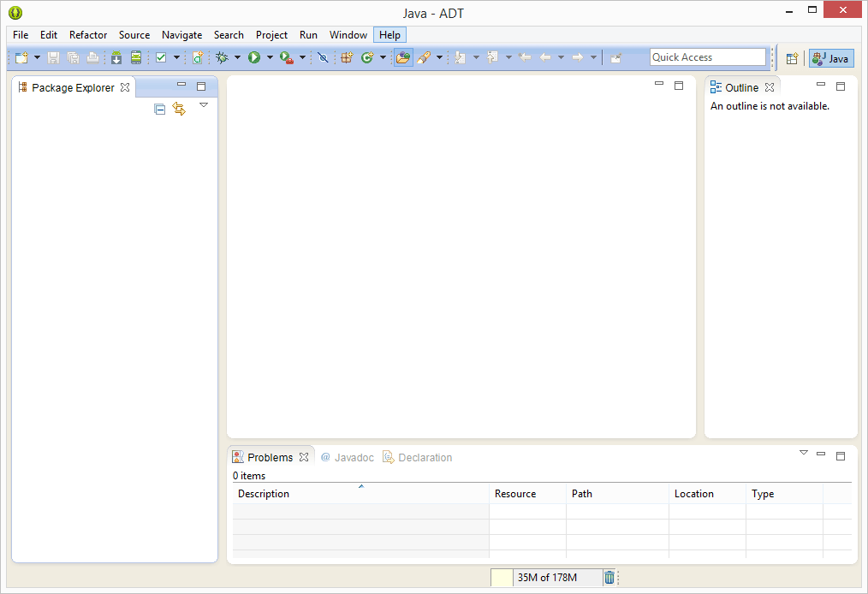Click inside the Quick Access field
The width and height of the screenshot is (868, 594).
707,56
